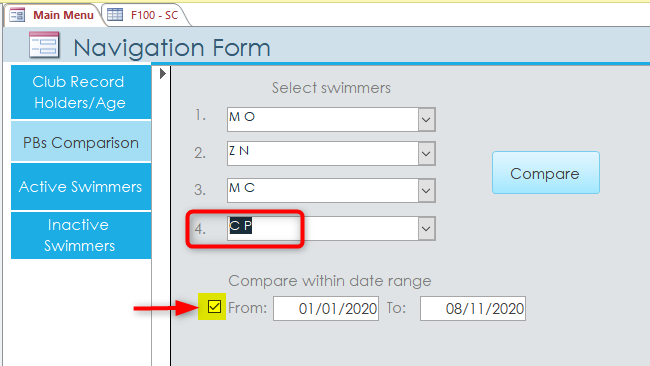Viewport: 650px width, 366px height.
Task: Select the PBs Comparison navigation tab
Action: pyautogui.click(x=81, y=142)
